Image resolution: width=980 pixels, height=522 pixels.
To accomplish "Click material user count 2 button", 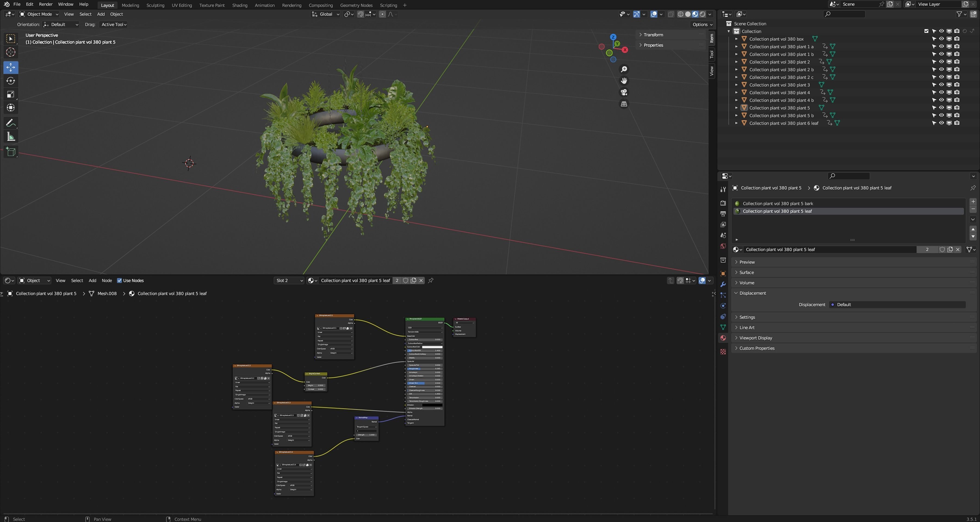I will pyautogui.click(x=927, y=250).
